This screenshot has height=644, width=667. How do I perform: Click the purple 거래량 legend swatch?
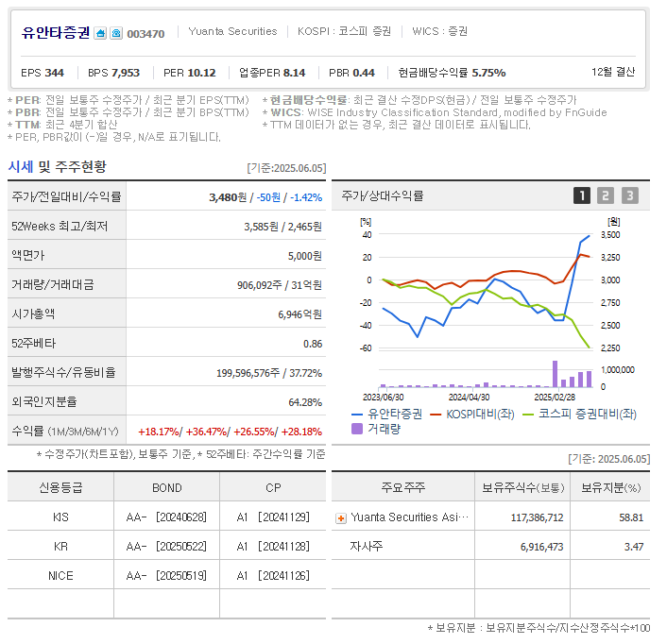(357, 429)
